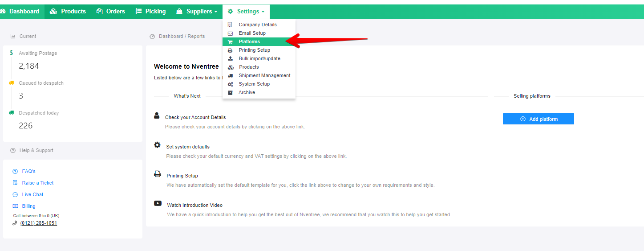Click the FAQ's question mark icon

pyautogui.click(x=15, y=171)
